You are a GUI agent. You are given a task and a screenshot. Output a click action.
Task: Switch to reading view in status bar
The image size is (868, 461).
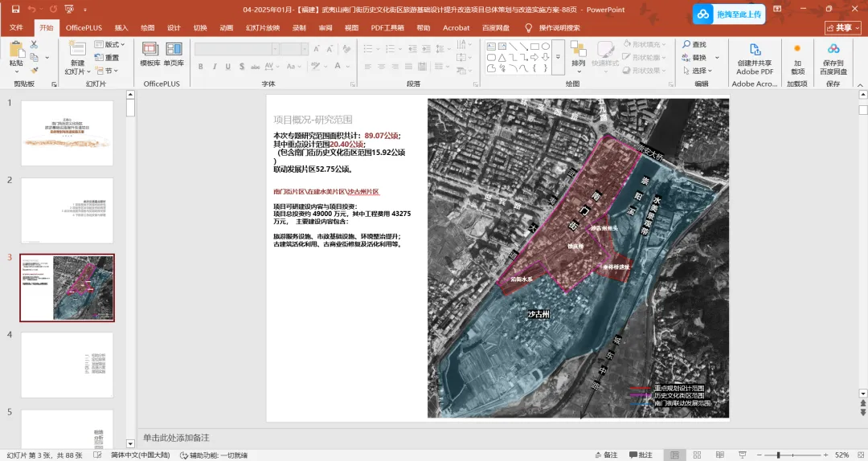(x=722, y=455)
